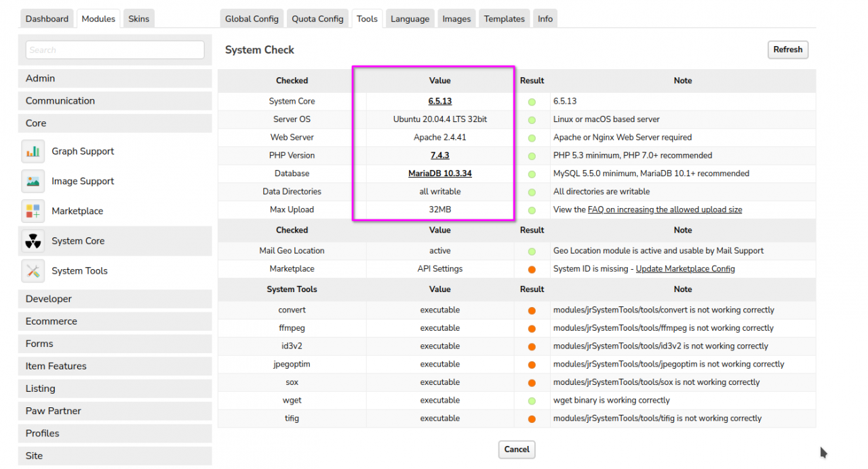Click the orange Marketplace result indicator

tap(532, 269)
